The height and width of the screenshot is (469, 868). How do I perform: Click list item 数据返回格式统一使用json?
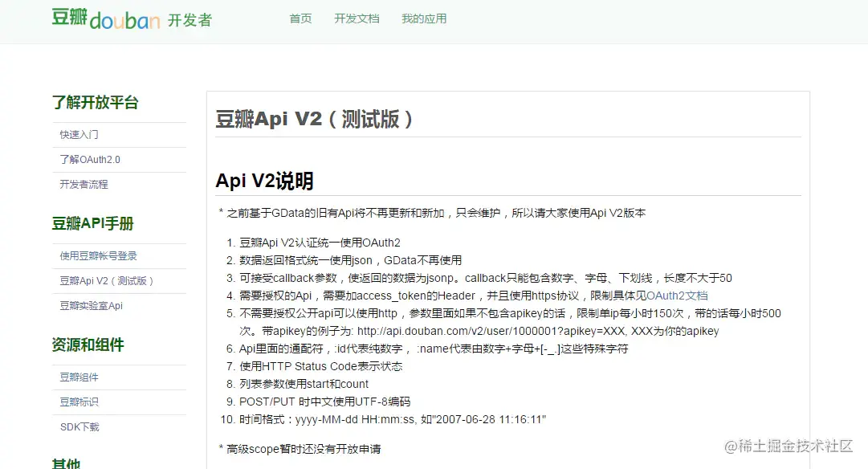click(350, 260)
